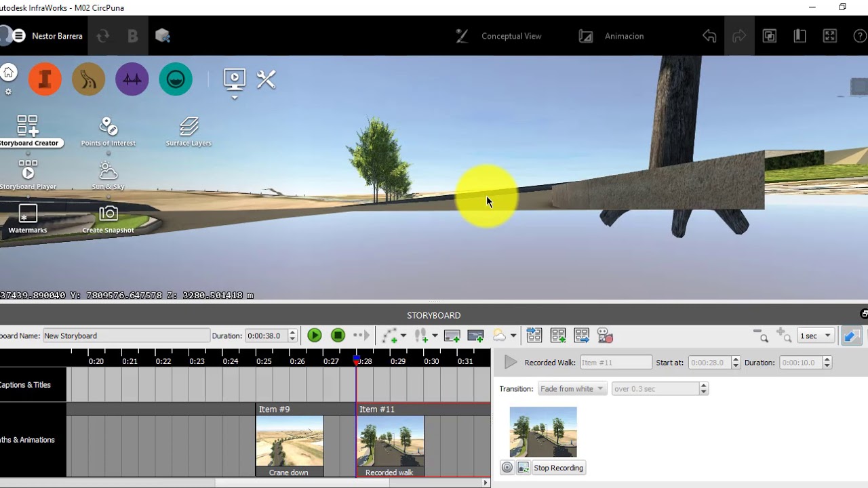The image size is (868, 488).
Task: Click the 0:30 mark on the ruler
Action: coord(431,361)
